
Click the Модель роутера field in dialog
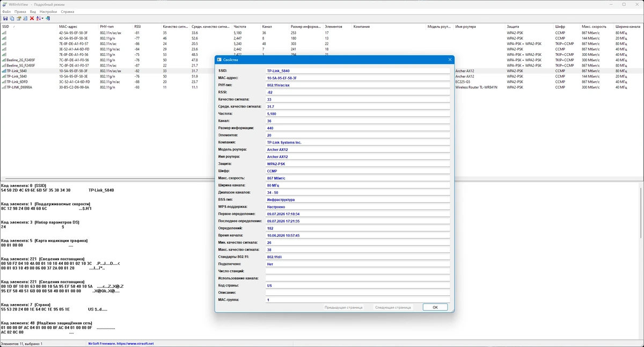[x=357, y=149]
